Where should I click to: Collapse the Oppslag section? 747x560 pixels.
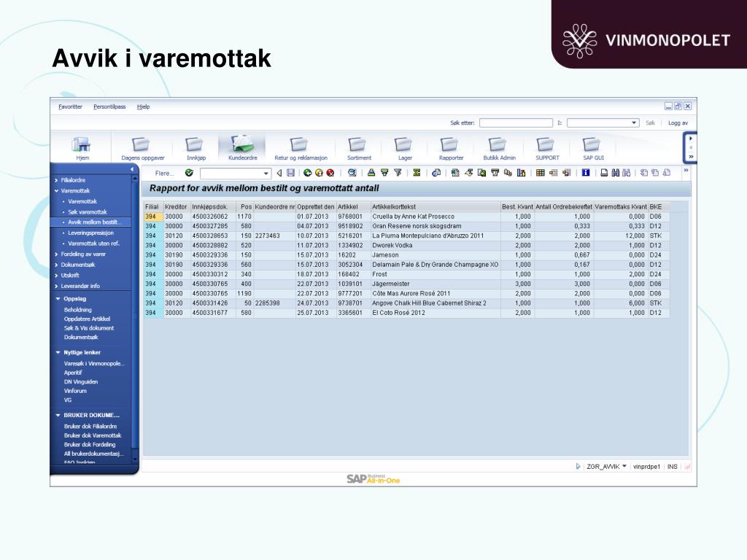tap(58, 299)
